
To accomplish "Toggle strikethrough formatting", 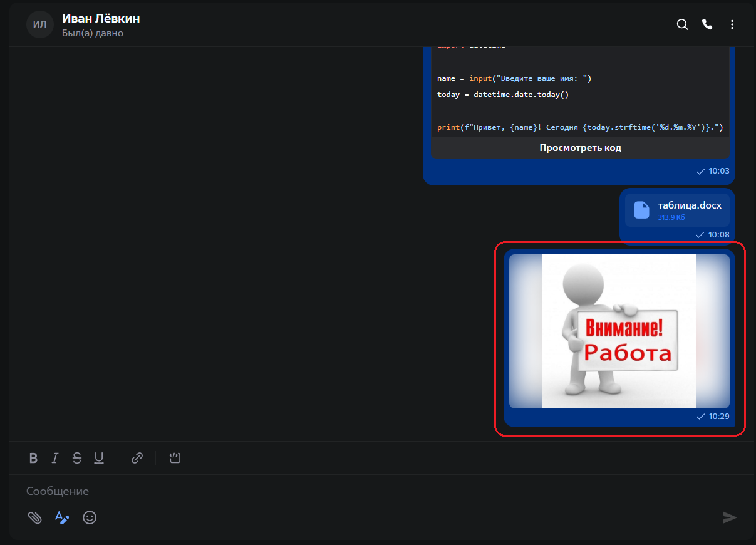I will coord(77,458).
